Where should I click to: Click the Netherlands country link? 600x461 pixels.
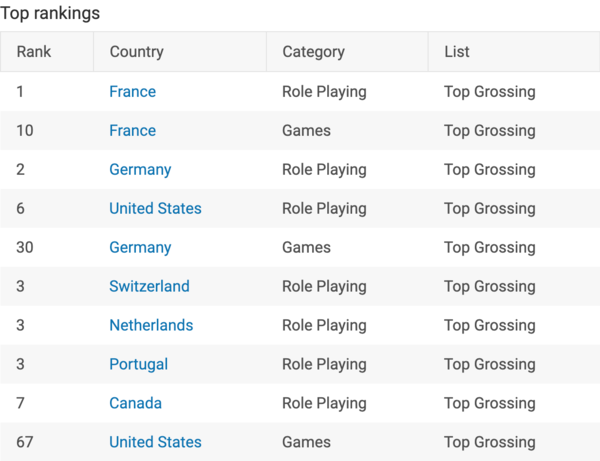coord(151,326)
